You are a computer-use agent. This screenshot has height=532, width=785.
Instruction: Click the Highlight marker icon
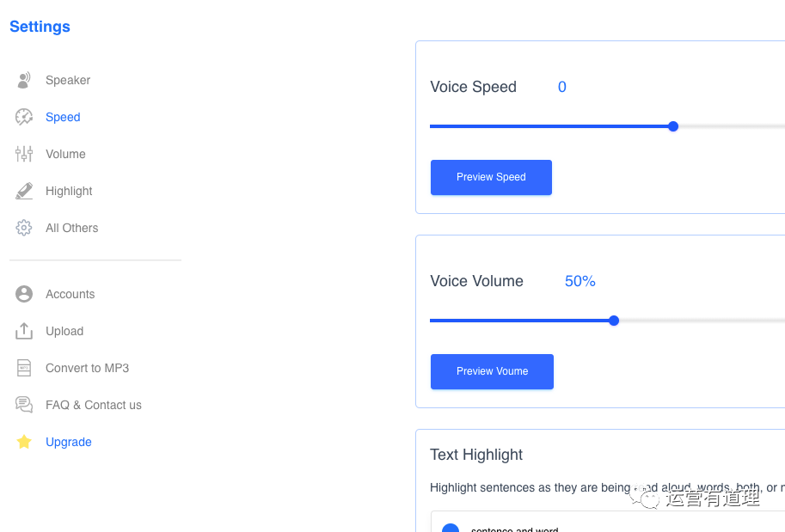24,191
